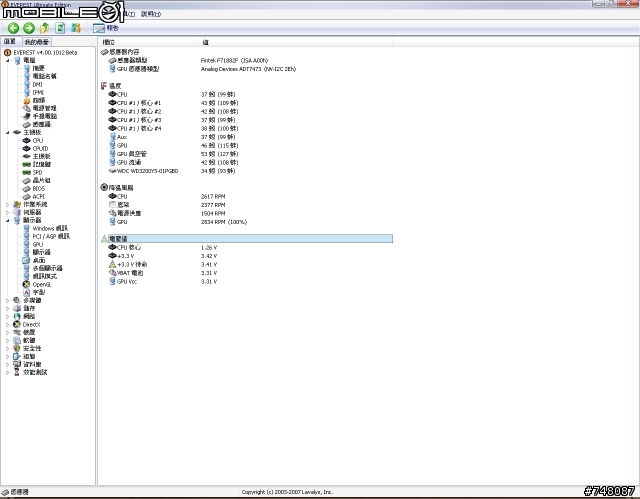Select the 2834 RPM (100%) GPU fan value
The height and width of the screenshot is (499, 640).
point(224,222)
